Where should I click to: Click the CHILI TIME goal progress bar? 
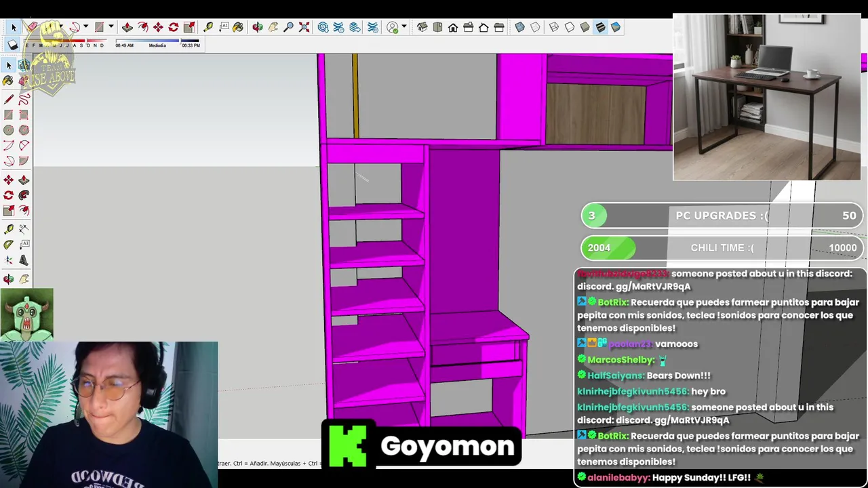(x=722, y=248)
